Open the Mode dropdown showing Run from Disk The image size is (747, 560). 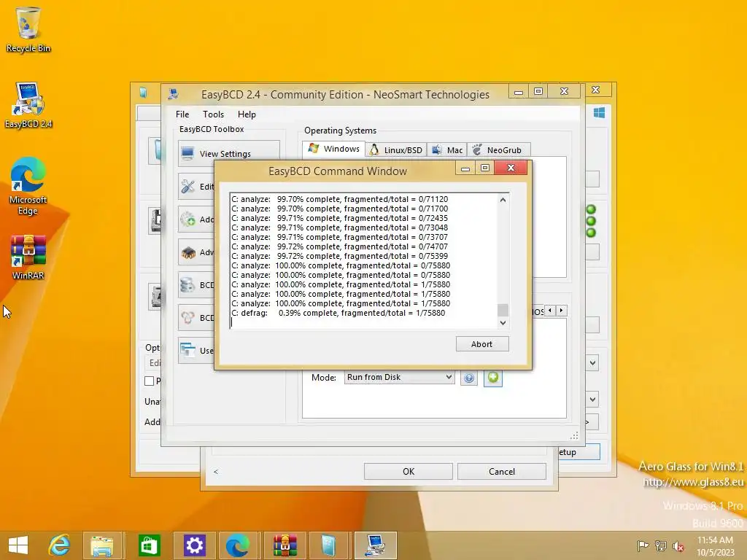coord(399,377)
